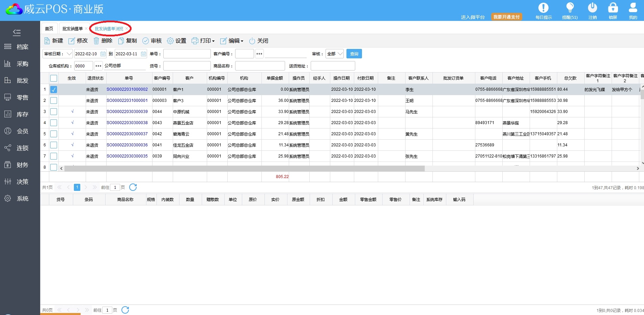The width and height of the screenshot is (644, 315).
Task: Uncheck the checkbox in row 1
Action: [x=54, y=89]
